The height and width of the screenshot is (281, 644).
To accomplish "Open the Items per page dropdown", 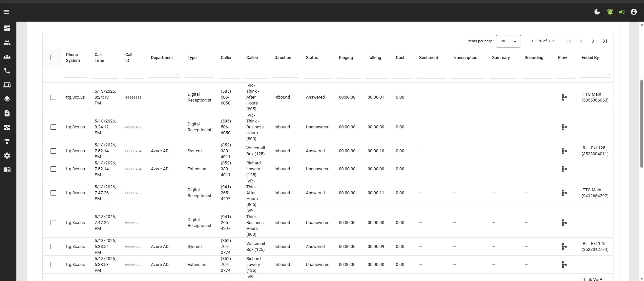I will coord(508,41).
